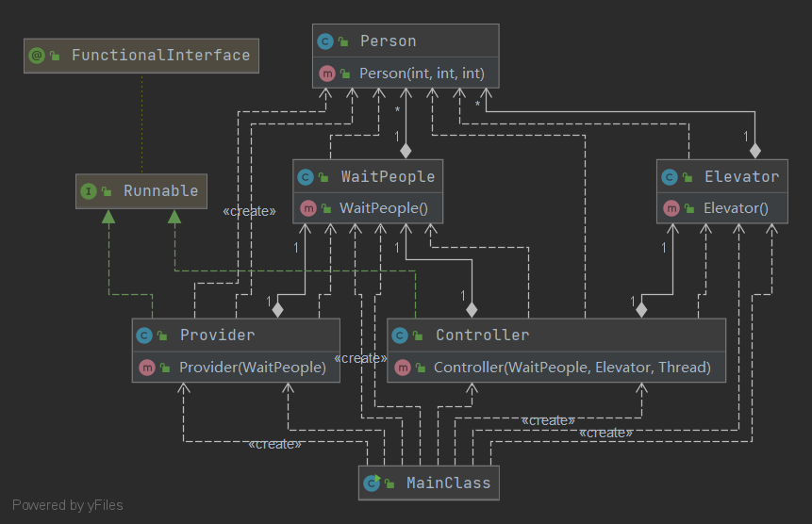This screenshot has width=812, height=524.
Task: Click the class icon on Controller node
Action: coord(400,336)
